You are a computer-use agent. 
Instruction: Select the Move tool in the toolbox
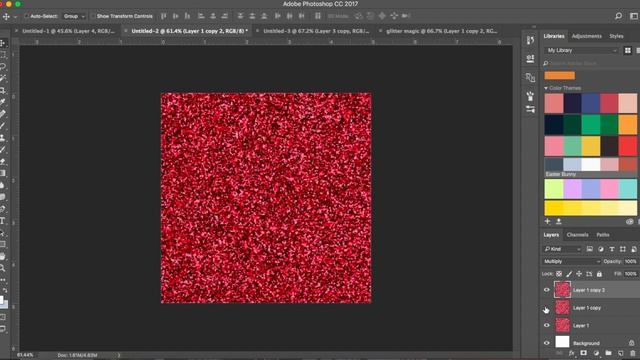tap(2, 43)
